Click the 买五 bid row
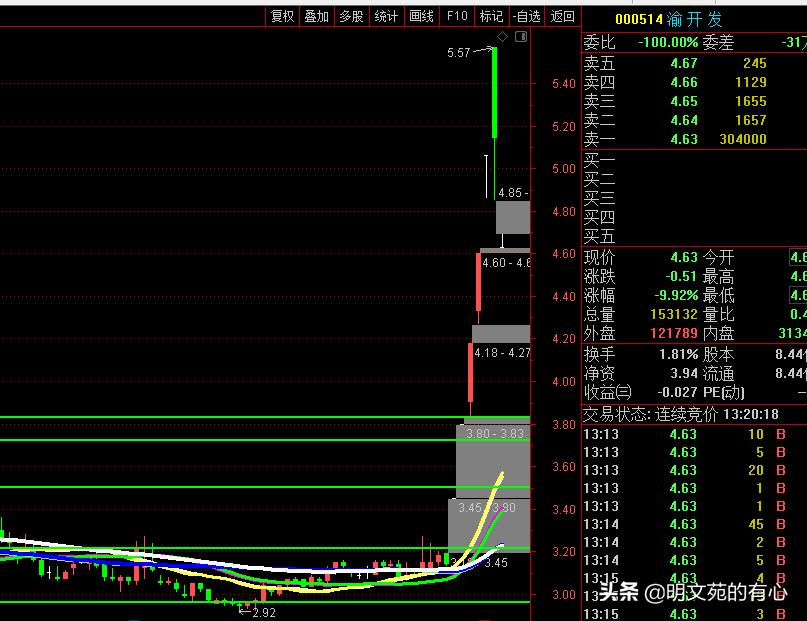 (x=694, y=236)
